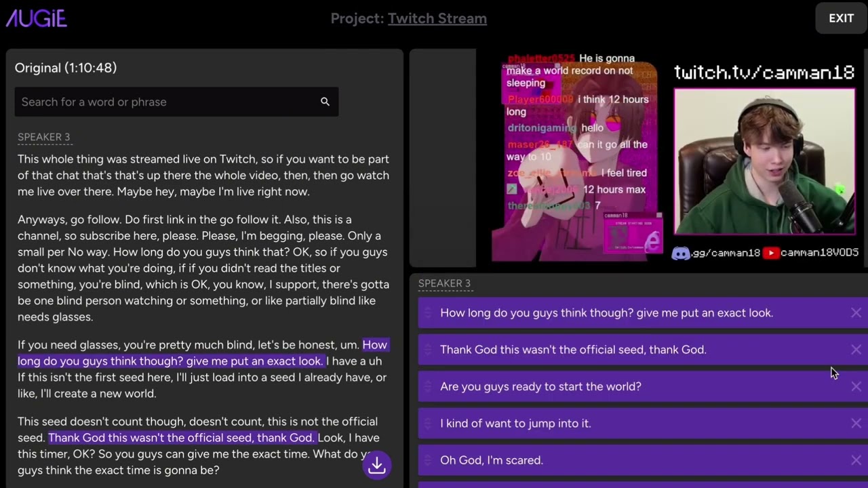Image resolution: width=868 pixels, height=488 pixels.
Task: Click the 'Original (1:10:48)' heading
Action: (x=66, y=68)
